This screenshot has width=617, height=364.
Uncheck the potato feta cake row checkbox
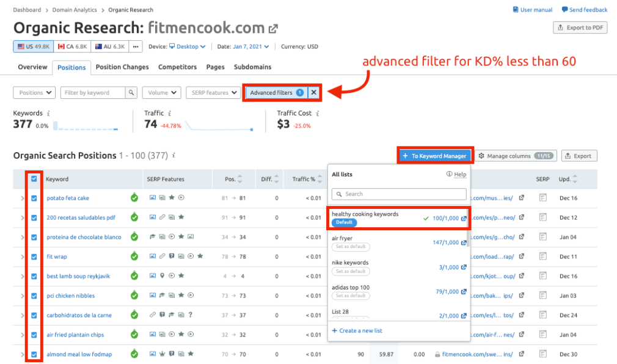(34, 198)
